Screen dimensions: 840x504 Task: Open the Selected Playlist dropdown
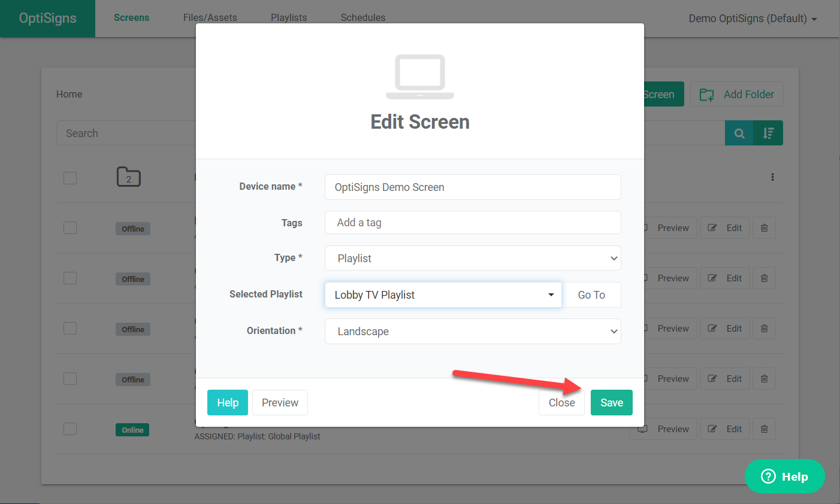click(443, 294)
